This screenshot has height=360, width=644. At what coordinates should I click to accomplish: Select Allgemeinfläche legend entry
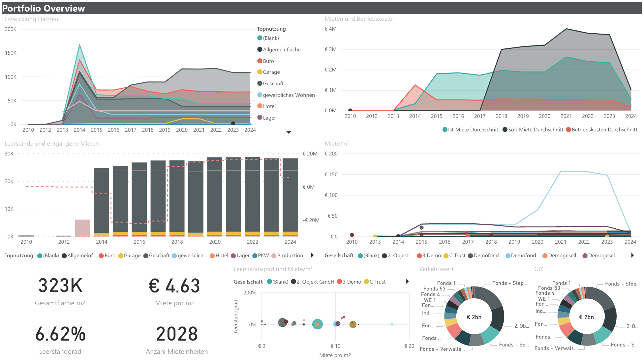coord(279,50)
